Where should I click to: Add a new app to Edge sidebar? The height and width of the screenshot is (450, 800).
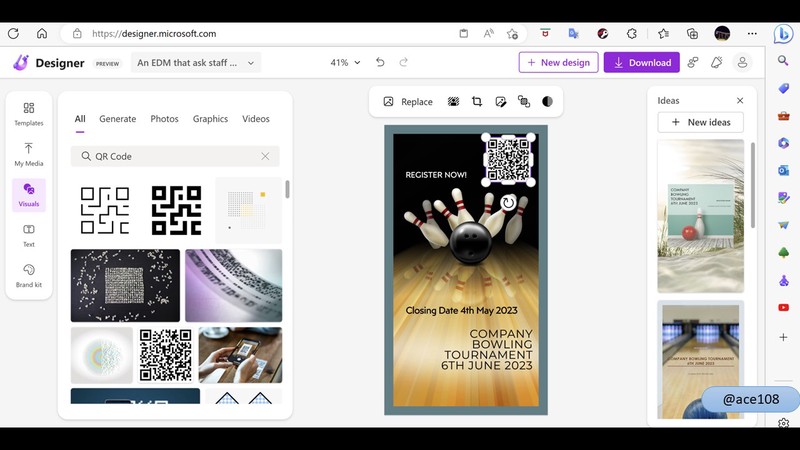[x=783, y=337]
